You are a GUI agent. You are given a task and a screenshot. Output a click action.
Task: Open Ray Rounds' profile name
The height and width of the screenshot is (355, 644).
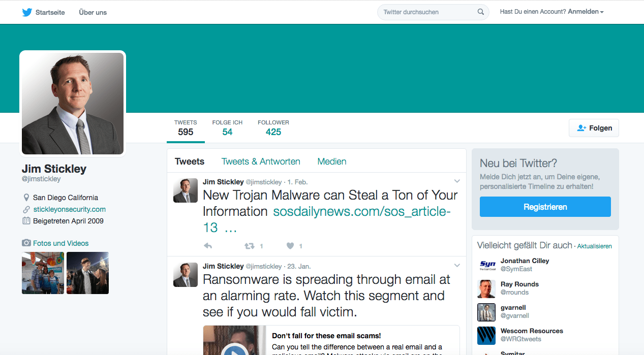coord(519,284)
